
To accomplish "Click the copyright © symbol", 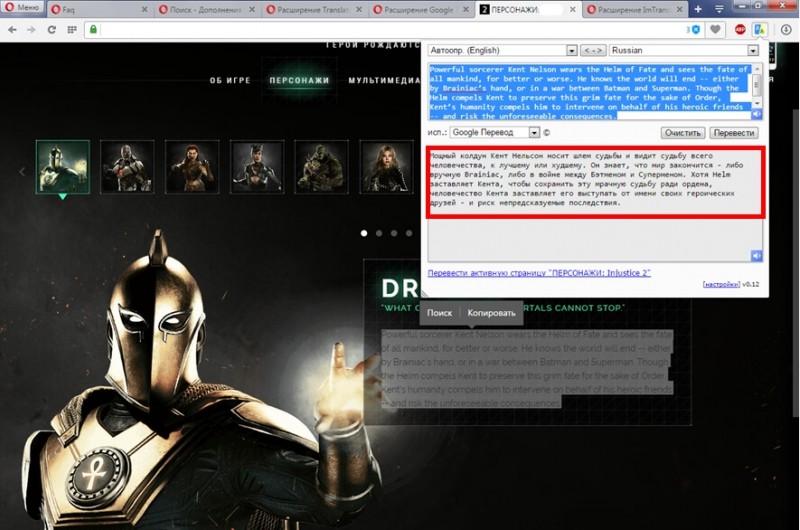I will tap(546, 133).
